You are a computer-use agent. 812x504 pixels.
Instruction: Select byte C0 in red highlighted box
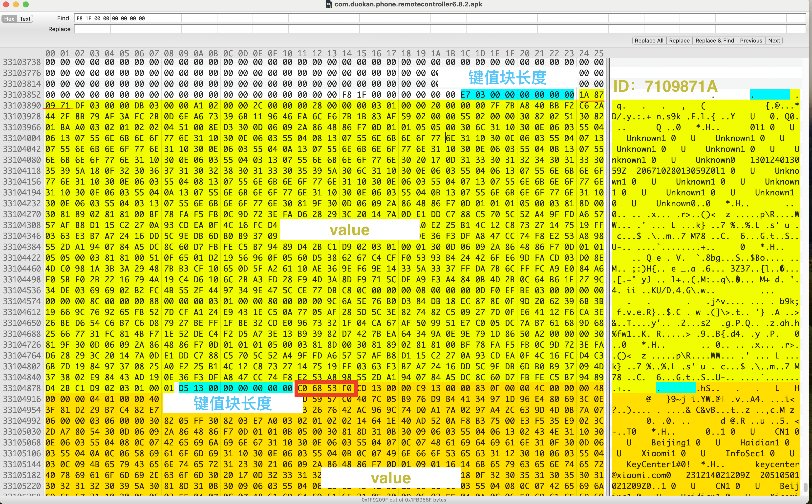point(302,388)
